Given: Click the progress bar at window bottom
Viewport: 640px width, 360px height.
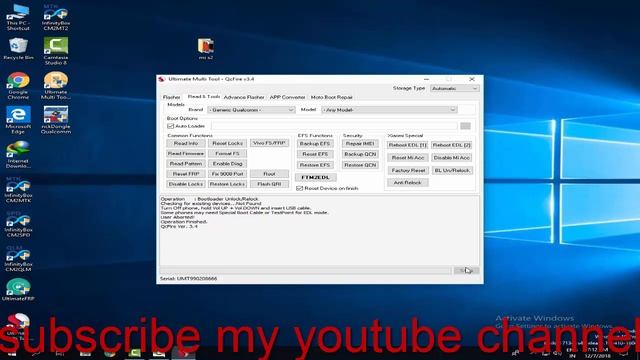Looking at the screenshot, I should coord(306,270).
